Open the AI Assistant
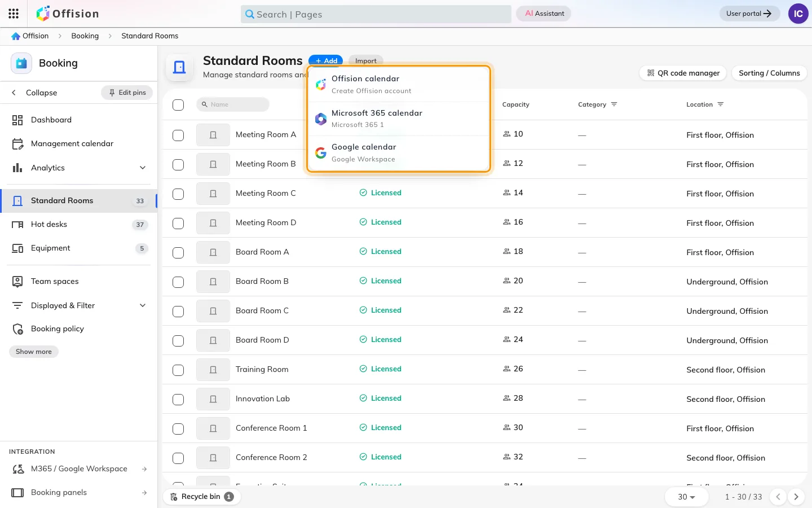The height and width of the screenshot is (508, 812). point(544,14)
